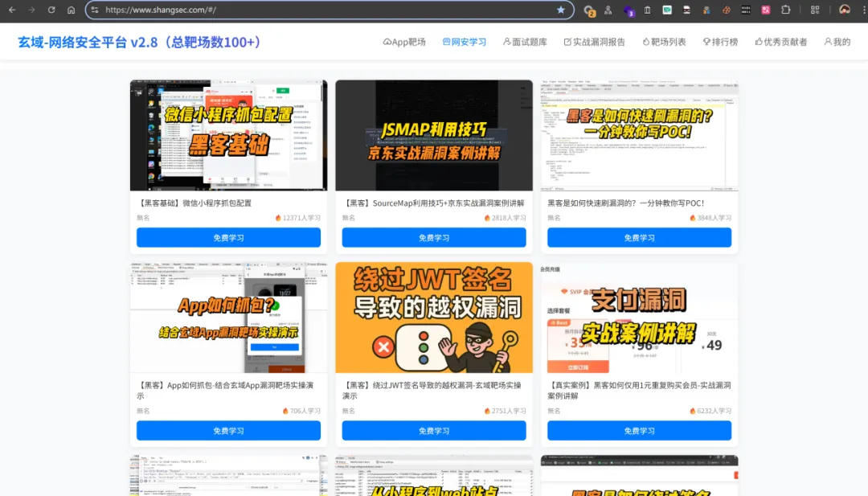The width and height of the screenshot is (868, 496).
Task: Click 免费学习 for App如何抓包 course
Action: point(228,431)
